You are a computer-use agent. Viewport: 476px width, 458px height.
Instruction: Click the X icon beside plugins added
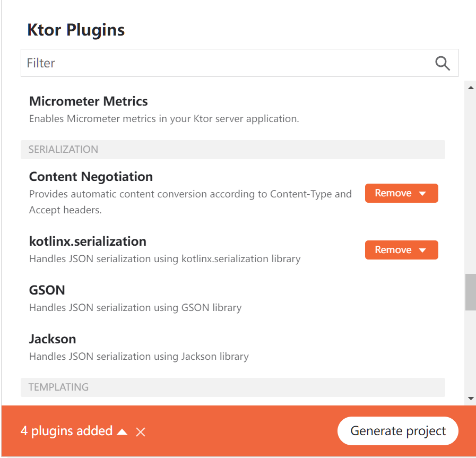click(x=141, y=432)
